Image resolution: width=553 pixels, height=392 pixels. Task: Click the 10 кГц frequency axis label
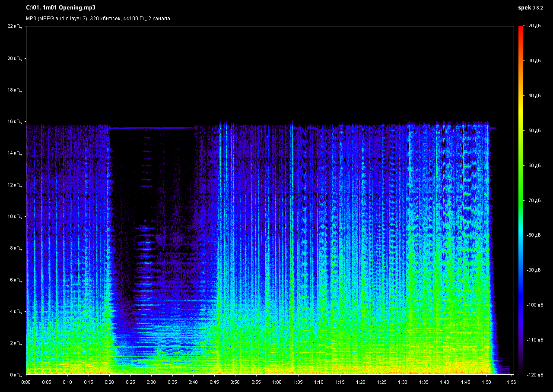(x=14, y=216)
